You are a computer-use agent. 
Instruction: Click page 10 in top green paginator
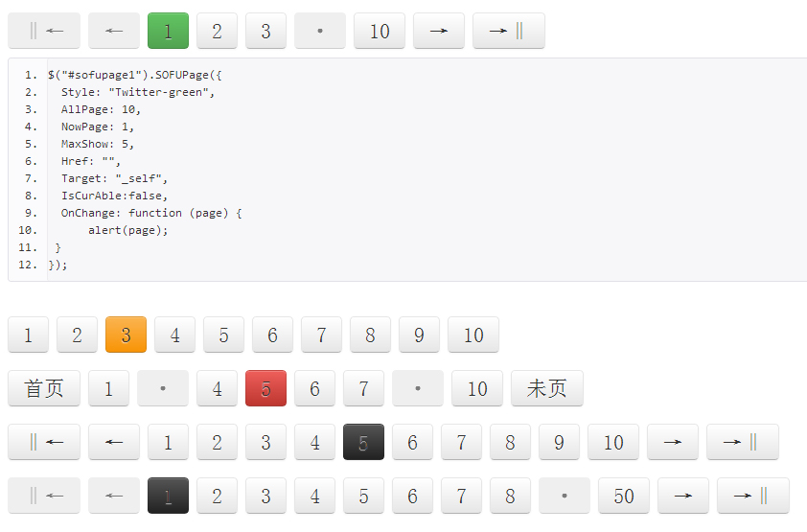(x=380, y=31)
